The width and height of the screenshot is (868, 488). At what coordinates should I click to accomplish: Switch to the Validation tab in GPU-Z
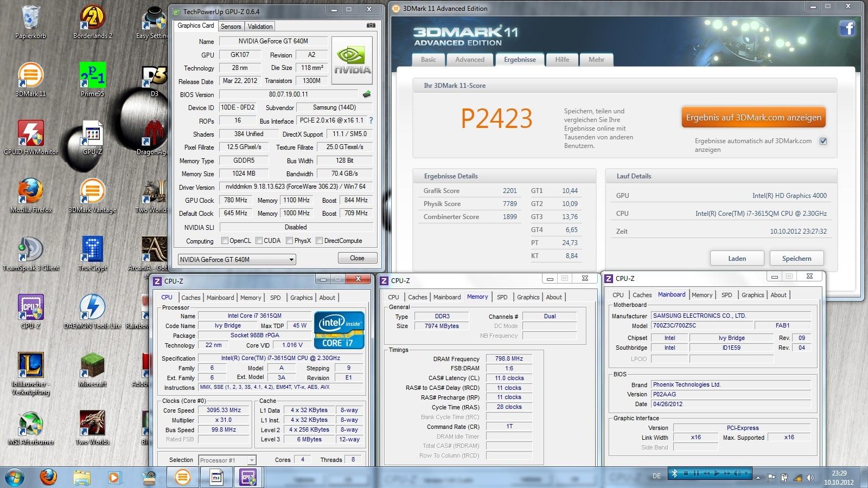[x=260, y=26]
